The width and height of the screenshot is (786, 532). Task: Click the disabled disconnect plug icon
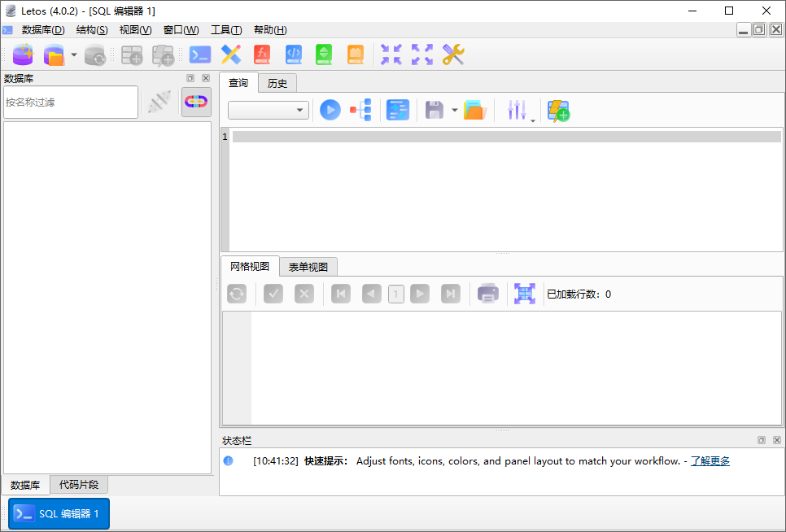tap(160, 102)
